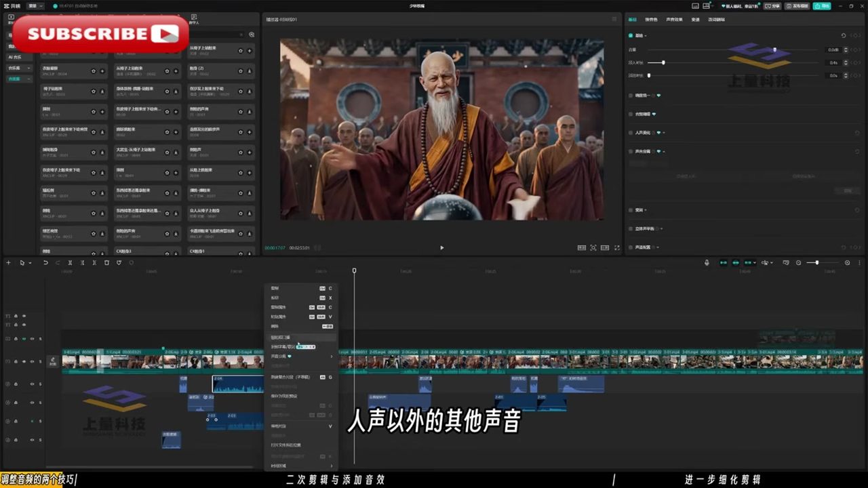Viewport: 868px width, 488px height.
Task: Split the clip at the playhead
Action: pos(70,262)
